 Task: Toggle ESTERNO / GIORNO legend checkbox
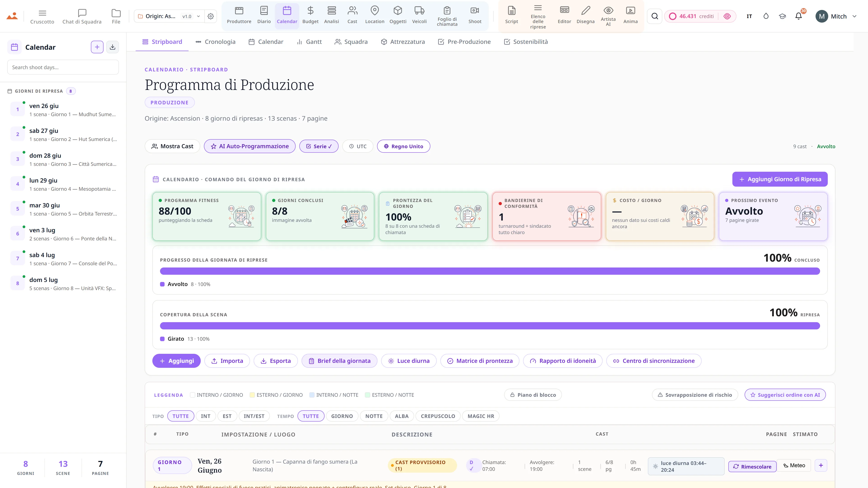(252, 395)
